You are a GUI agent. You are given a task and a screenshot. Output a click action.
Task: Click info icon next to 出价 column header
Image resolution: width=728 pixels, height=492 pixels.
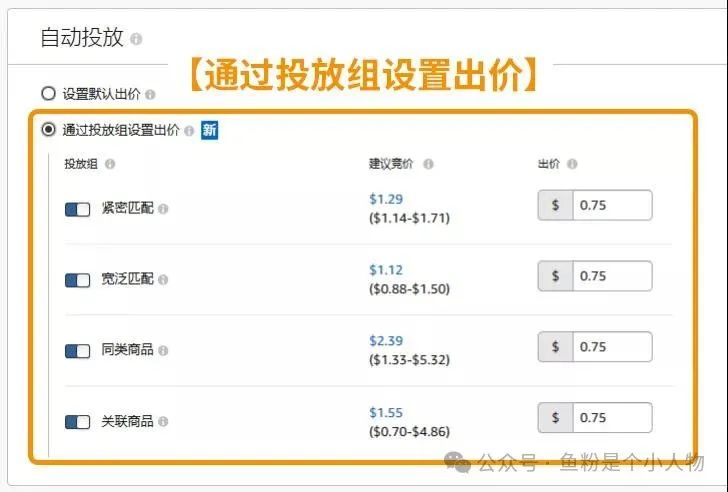[572, 164]
